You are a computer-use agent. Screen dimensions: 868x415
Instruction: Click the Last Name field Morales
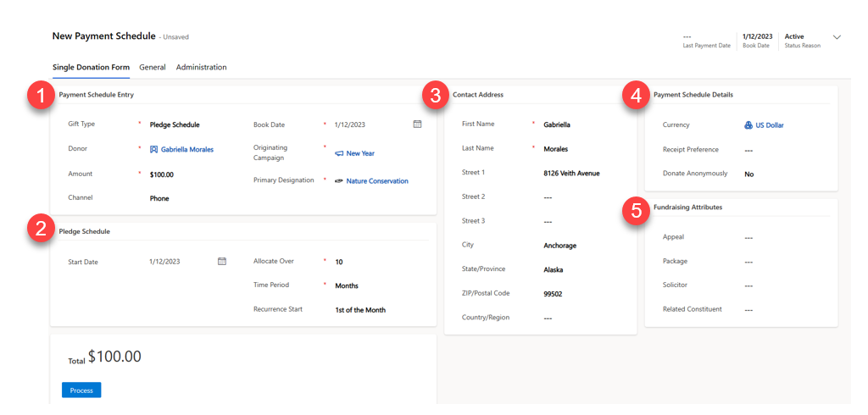[x=555, y=149]
